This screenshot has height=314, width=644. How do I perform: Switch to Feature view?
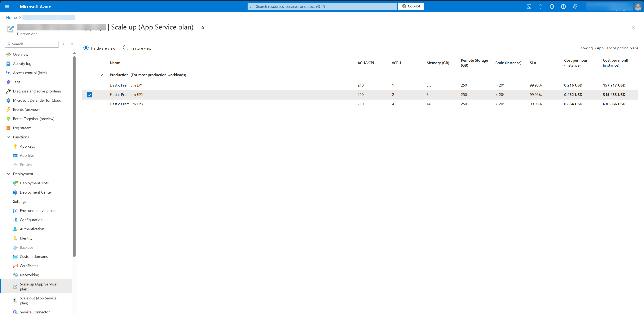point(126,47)
